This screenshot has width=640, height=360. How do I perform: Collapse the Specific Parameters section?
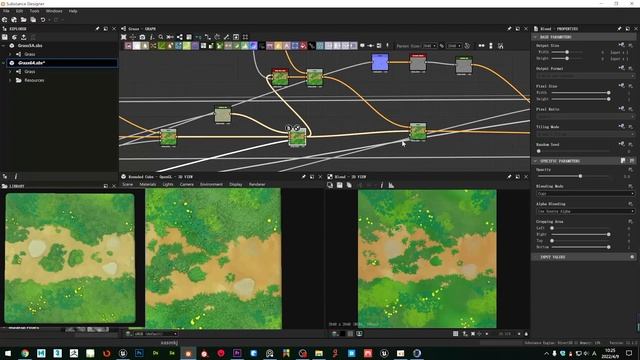pyautogui.click(x=535, y=161)
